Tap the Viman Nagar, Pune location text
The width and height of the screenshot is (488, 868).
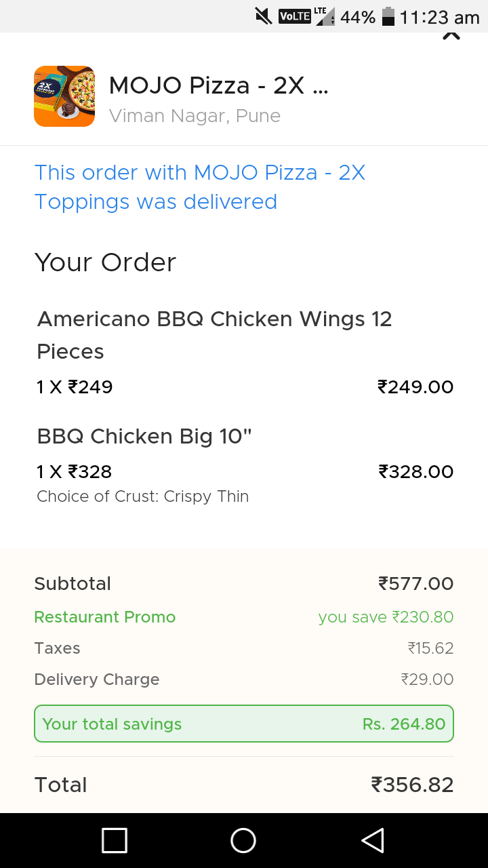click(x=195, y=116)
